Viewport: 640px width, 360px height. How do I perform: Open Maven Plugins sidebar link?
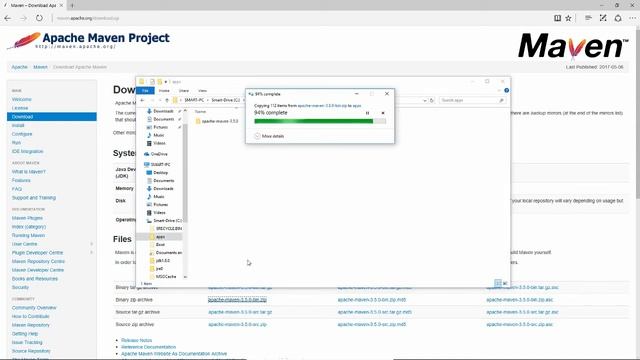(27, 218)
